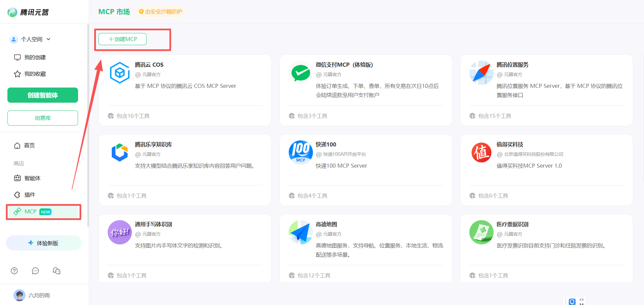
Task: Click the 包含3个工具 label
Action: tap(312, 116)
